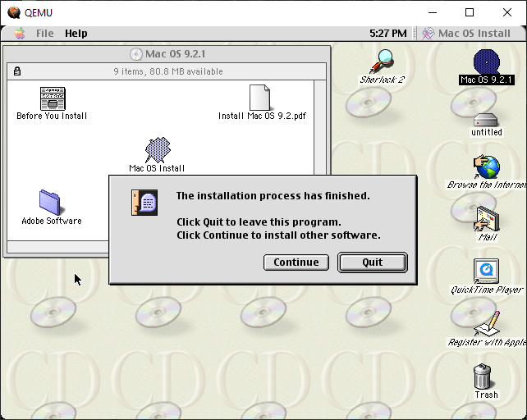Open the Help menu

pyautogui.click(x=76, y=34)
